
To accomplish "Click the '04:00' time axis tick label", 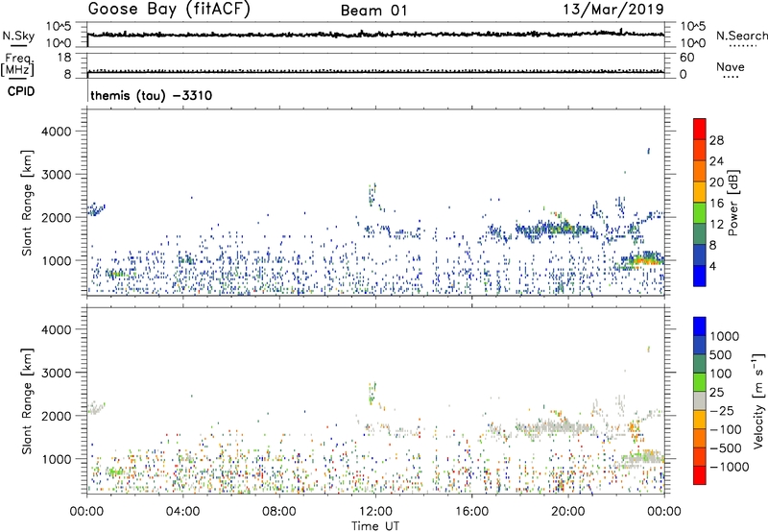I will [x=182, y=512].
